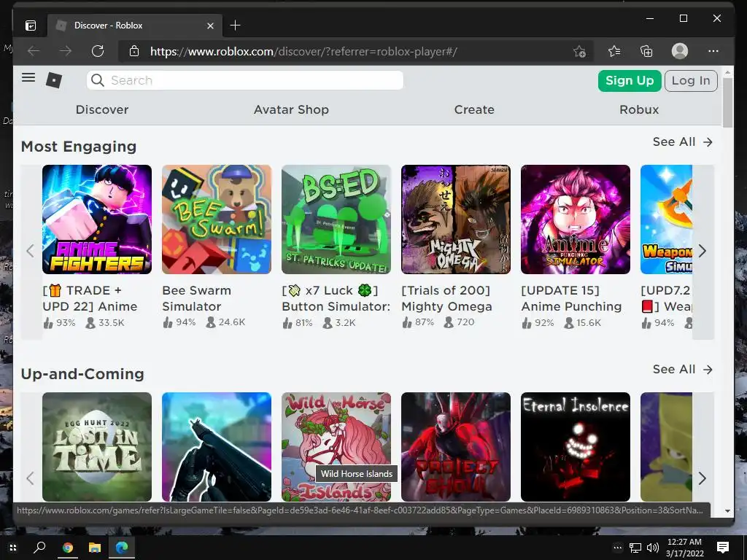747x560 pixels.
Task: Open Windows taskbar search
Action: [x=39, y=548]
